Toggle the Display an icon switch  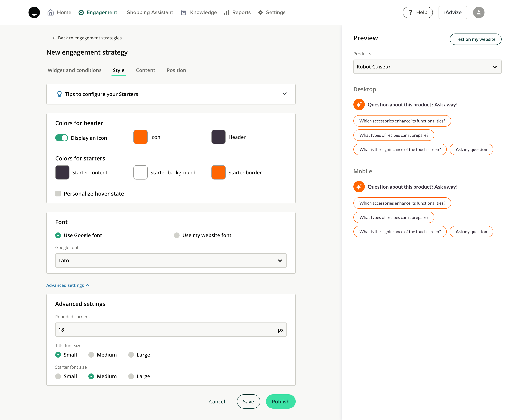[62, 138]
